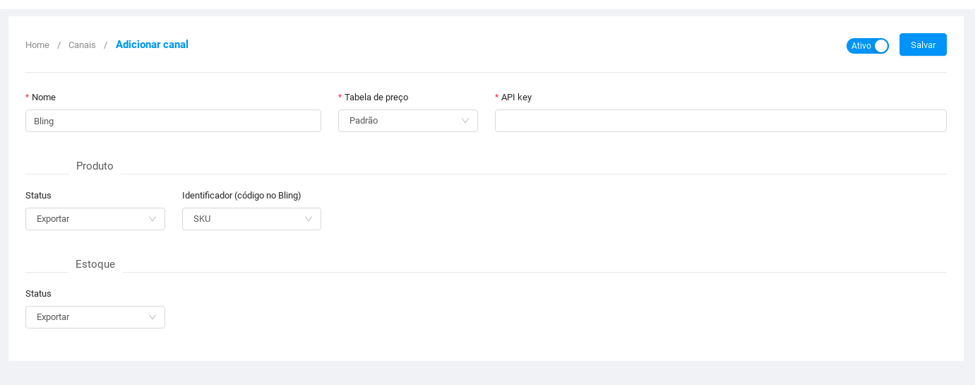Click the Estoque section heading
The image size is (980, 385).
click(95, 264)
